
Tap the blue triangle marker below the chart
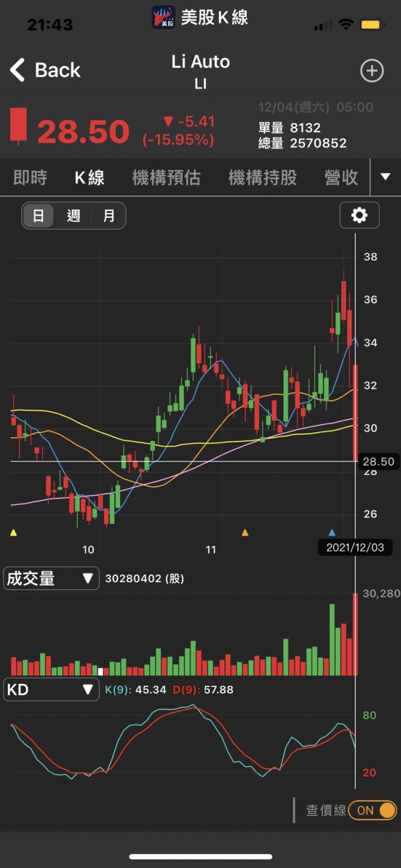point(332,532)
